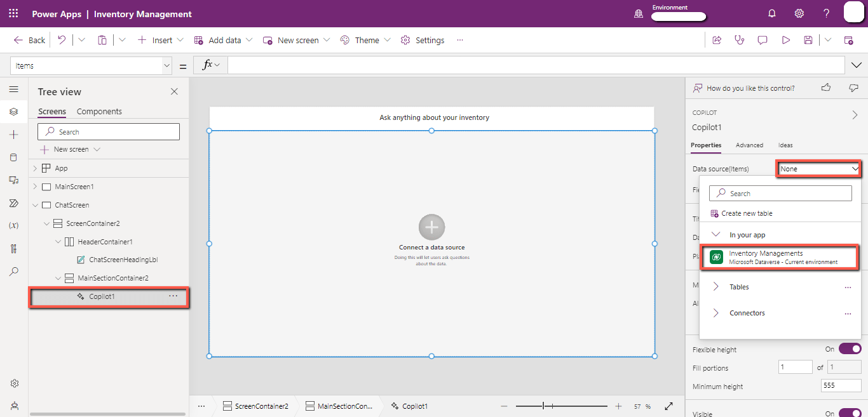Select Inventory Managements data source
The image size is (868, 417).
click(780, 257)
